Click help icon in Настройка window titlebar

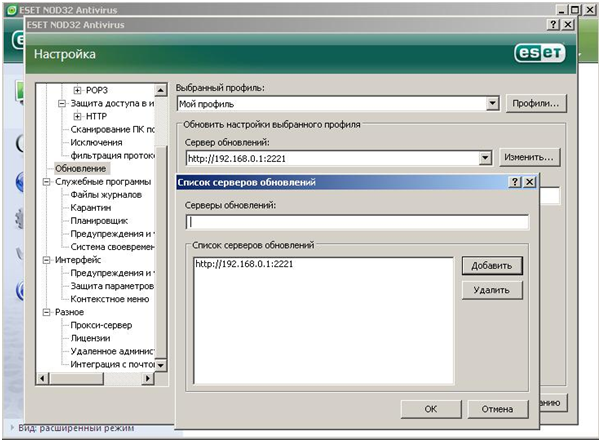pos(553,25)
